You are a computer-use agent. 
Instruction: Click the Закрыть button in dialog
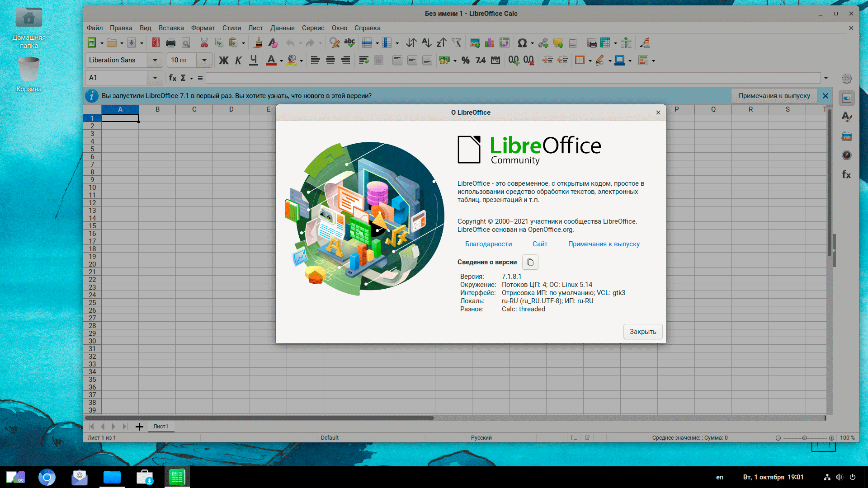point(643,331)
